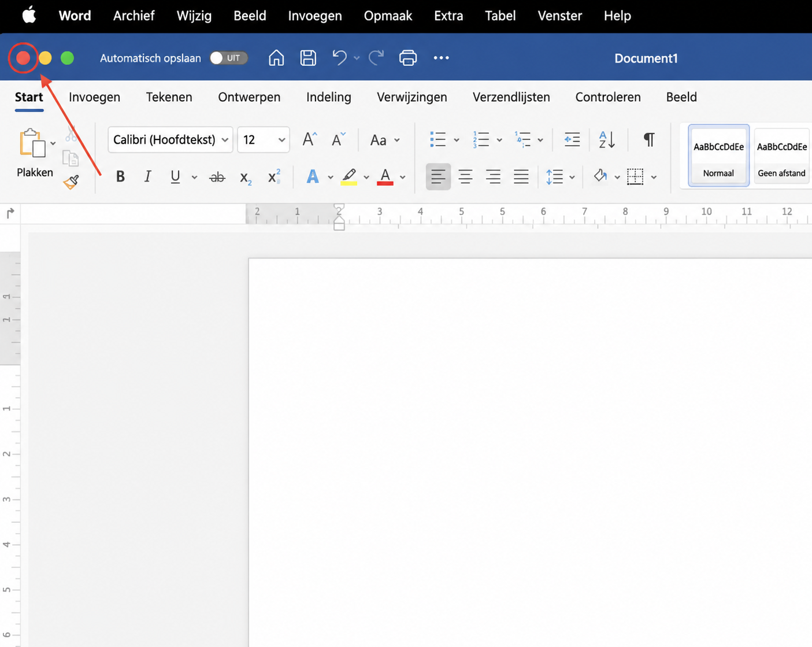
Task: Expand the undo history arrow
Action: (357, 58)
